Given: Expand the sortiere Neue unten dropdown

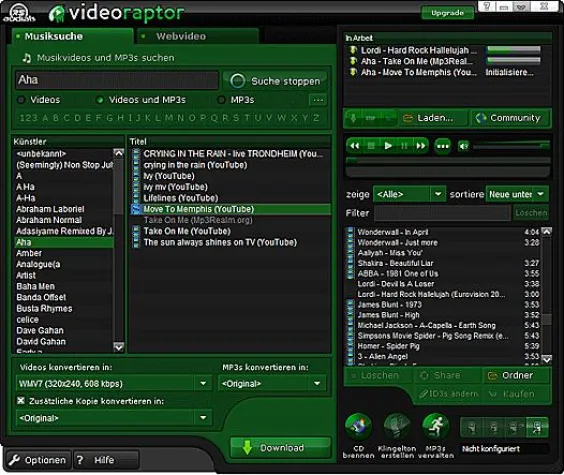Looking at the screenshot, I should coord(517,194).
